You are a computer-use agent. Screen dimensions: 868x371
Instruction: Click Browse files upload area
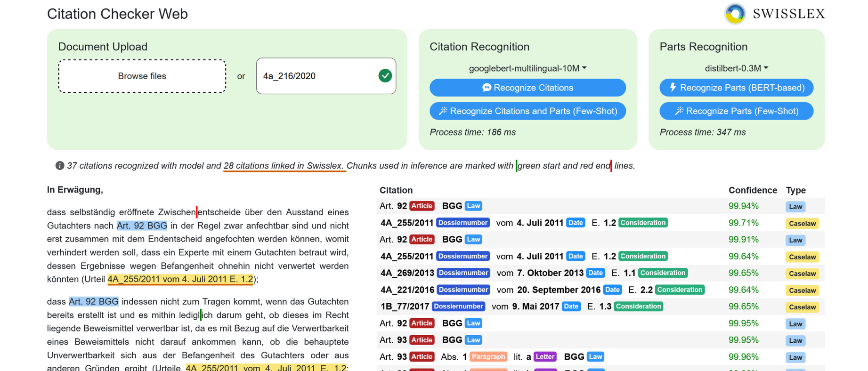[x=142, y=76]
